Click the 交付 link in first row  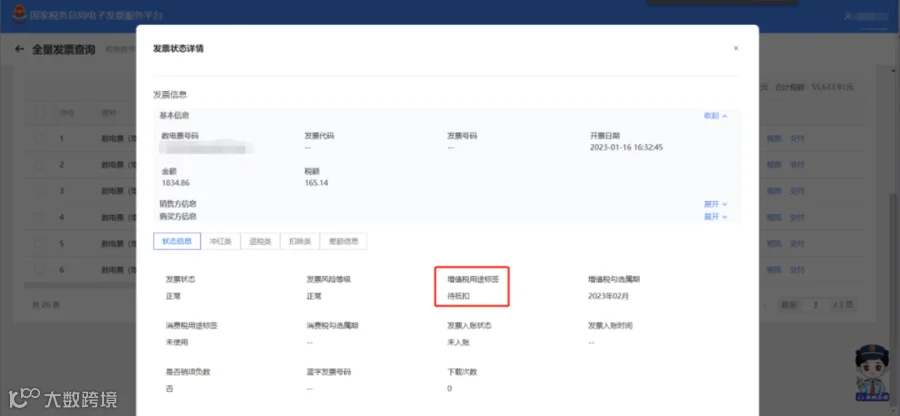797,138
